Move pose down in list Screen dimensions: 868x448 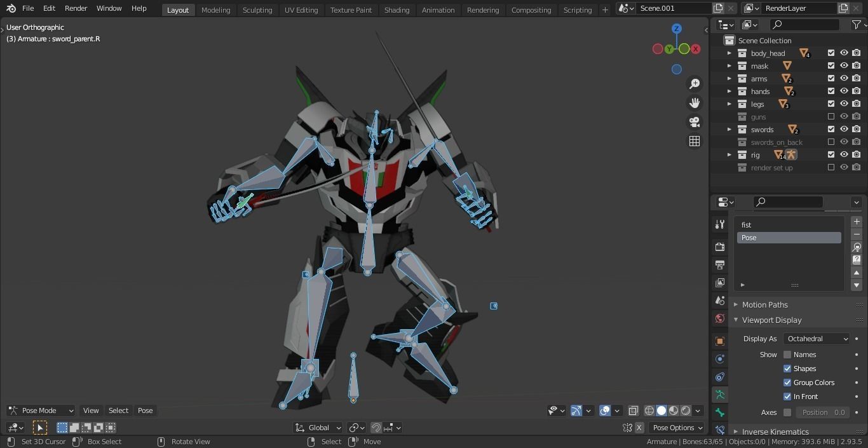[x=857, y=285]
